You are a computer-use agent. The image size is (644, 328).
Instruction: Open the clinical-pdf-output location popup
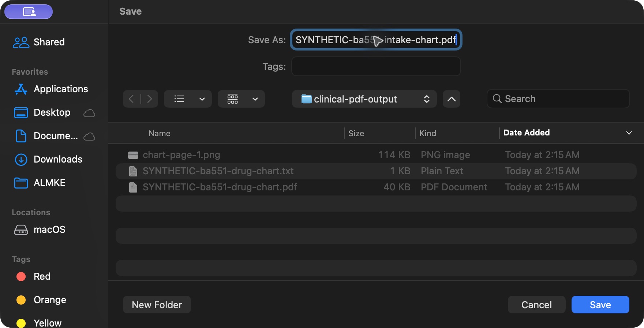tap(364, 99)
